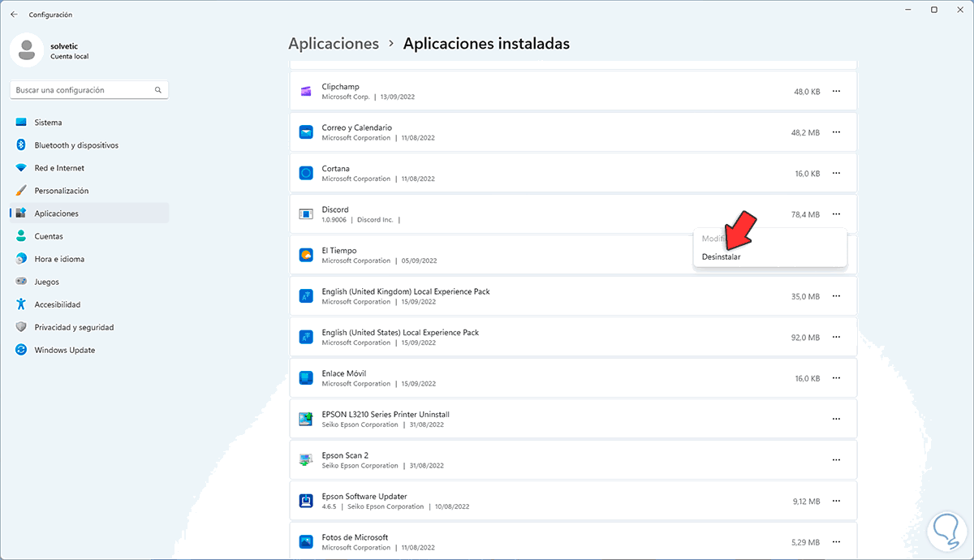
Task: Click the Sistema sidebar icon
Action: (x=21, y=123)
